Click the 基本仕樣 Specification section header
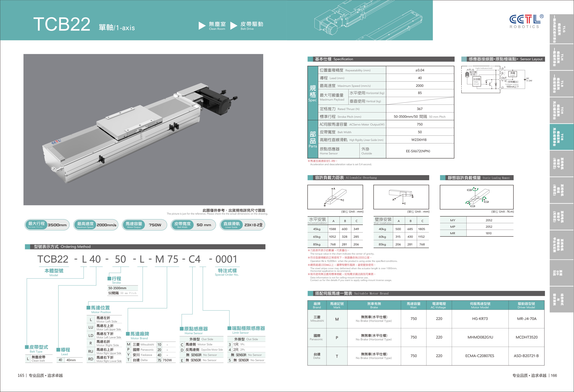 point(381,59)
